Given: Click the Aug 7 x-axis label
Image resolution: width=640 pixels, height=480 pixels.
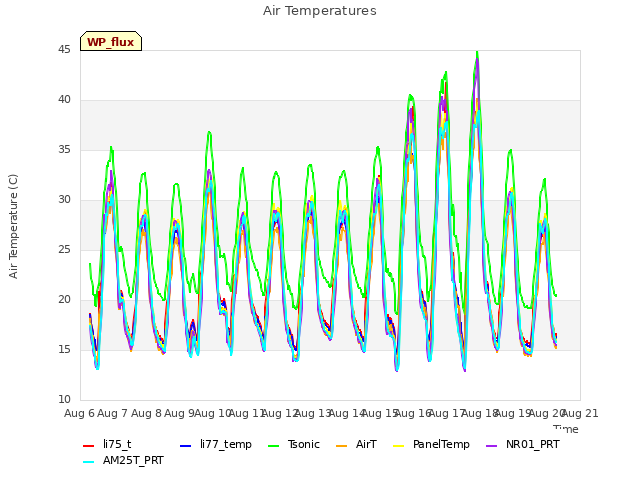Looking at the screenshot, I should 113,414.
